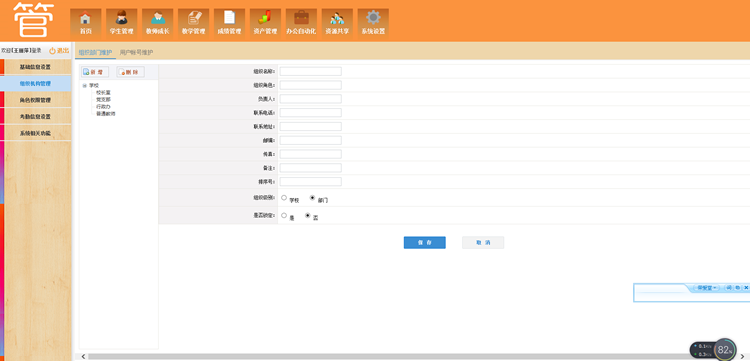
Task: Focus the 传真 input field
Action: tap(310, 154)
